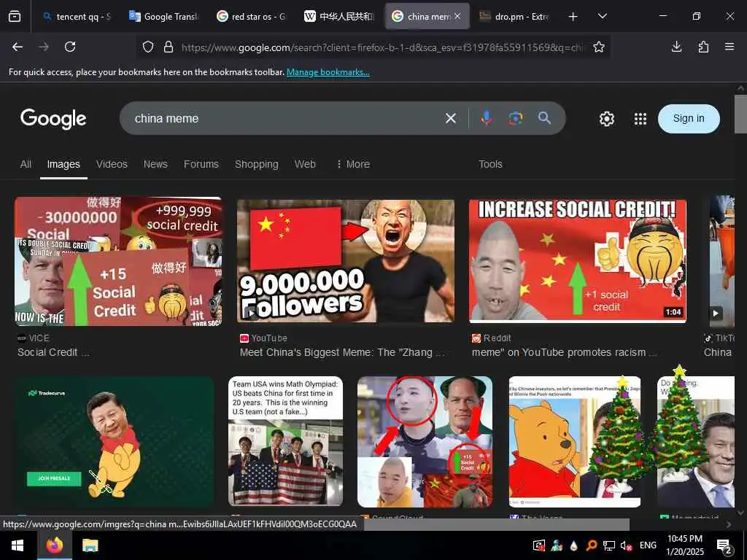Switch to dro.pm tab

(514, 17)
